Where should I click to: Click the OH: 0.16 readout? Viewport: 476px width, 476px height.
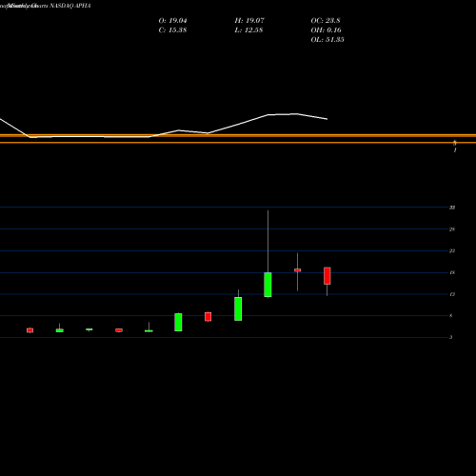click(x=326, y=30)
